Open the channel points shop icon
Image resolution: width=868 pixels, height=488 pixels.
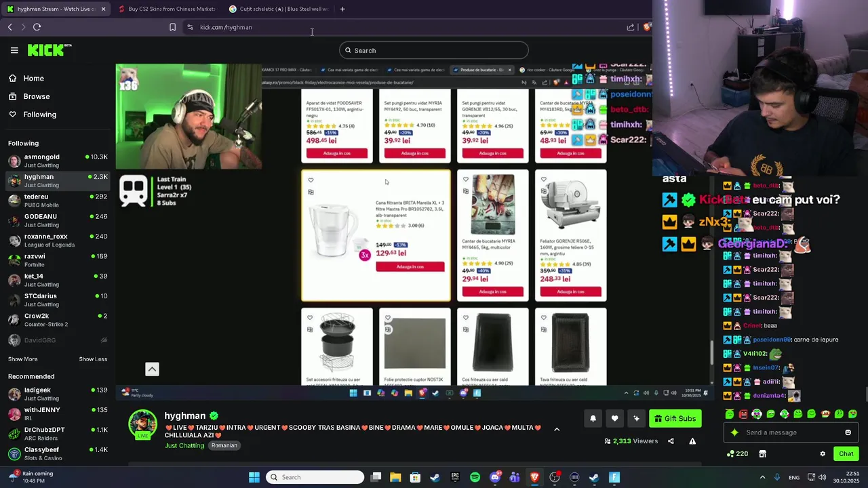click(762, 453)
